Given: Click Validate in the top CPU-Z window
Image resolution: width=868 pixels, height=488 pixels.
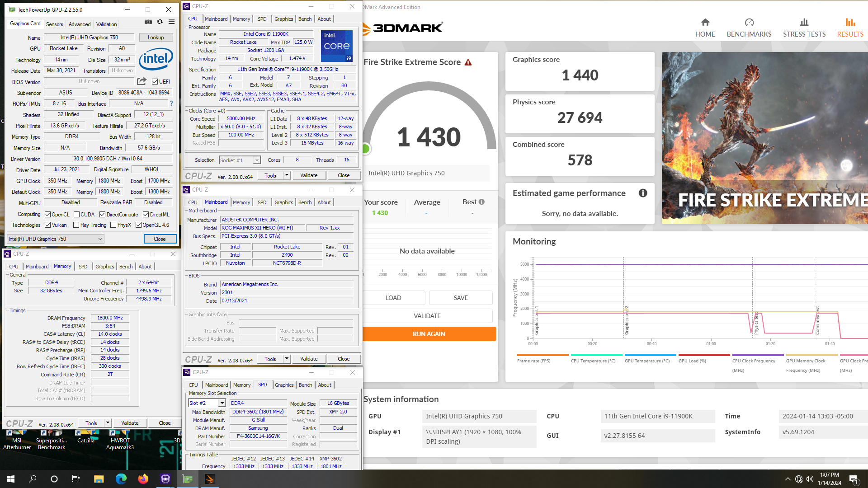Looking at the screenshot, I should point(309,175).
